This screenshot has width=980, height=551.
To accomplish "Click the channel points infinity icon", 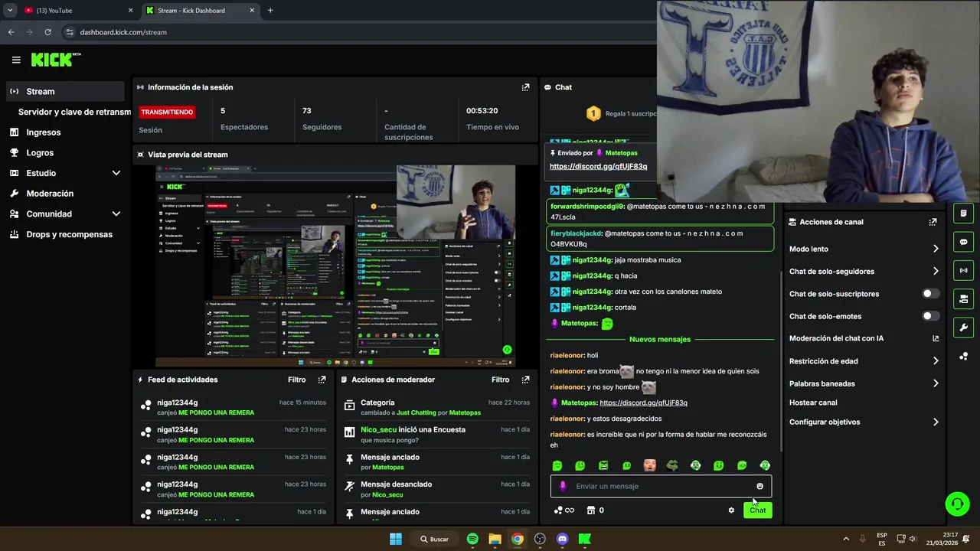I will tap(564, 510).
